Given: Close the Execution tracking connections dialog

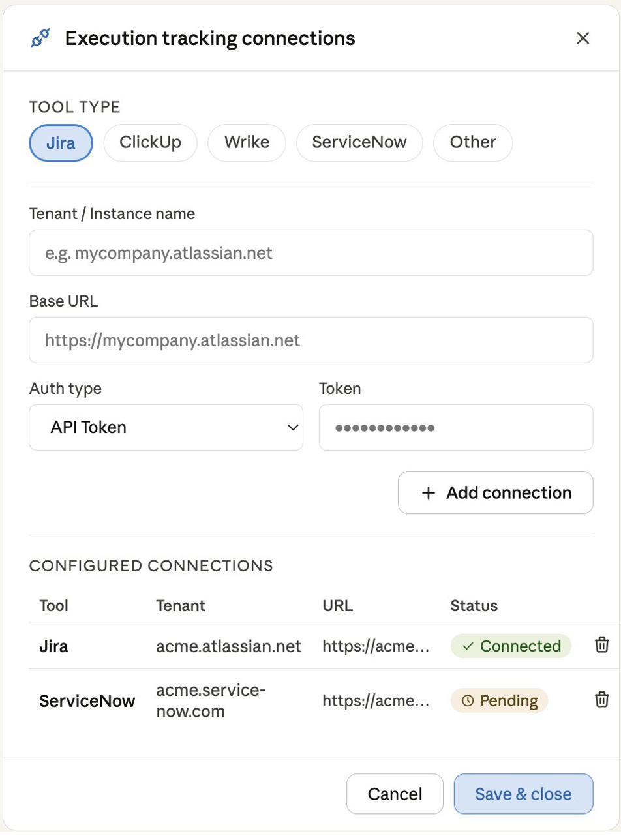Looking at the screenshot, I should (x=583, y=38).
